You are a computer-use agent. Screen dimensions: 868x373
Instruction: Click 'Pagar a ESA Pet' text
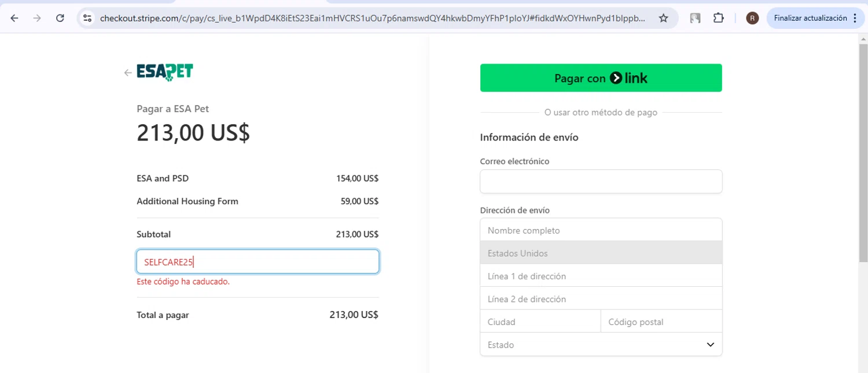(x=172, y=109)
